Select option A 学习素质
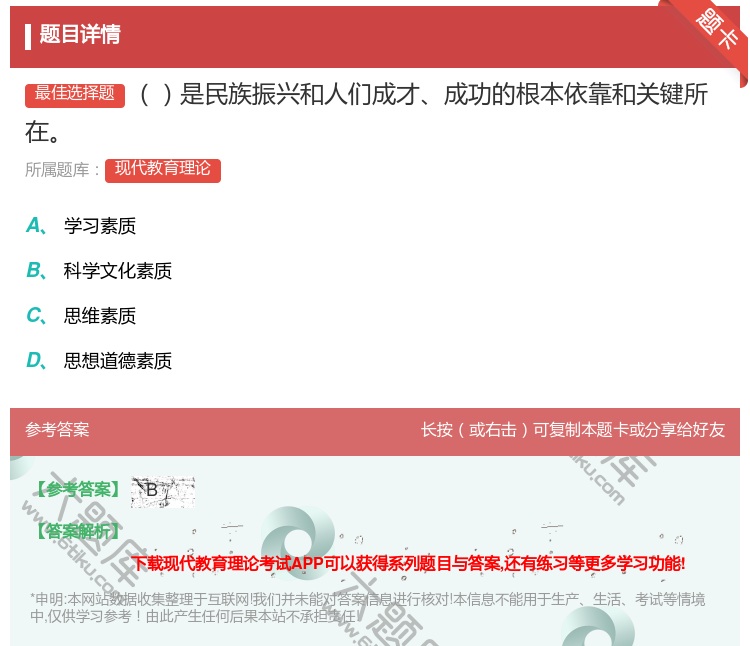Screen dimensions: 750x646 [x=81, y=226]
